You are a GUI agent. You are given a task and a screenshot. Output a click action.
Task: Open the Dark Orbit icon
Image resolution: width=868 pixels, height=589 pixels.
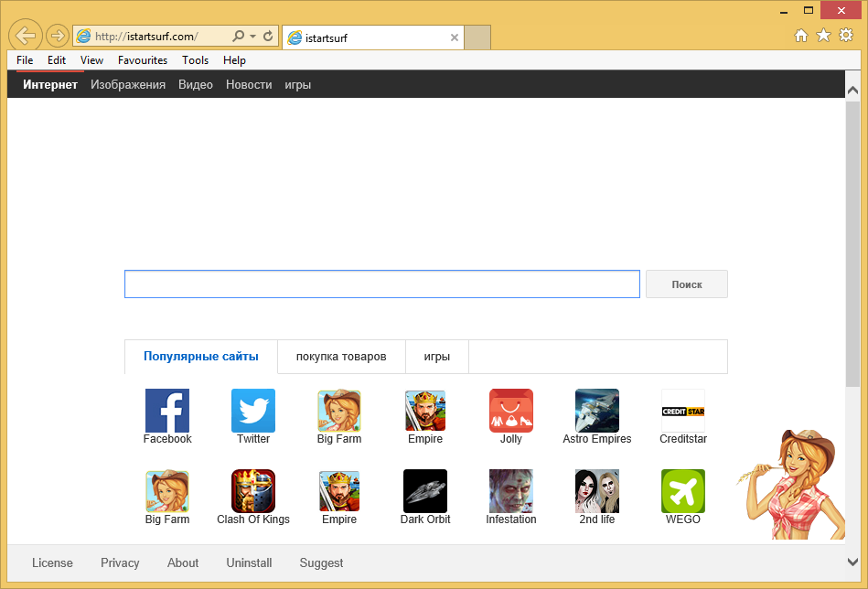425,491
